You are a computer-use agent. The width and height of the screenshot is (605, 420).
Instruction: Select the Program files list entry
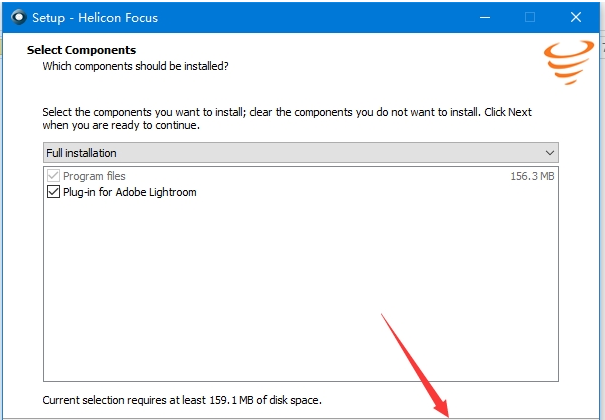coord(95,176)
